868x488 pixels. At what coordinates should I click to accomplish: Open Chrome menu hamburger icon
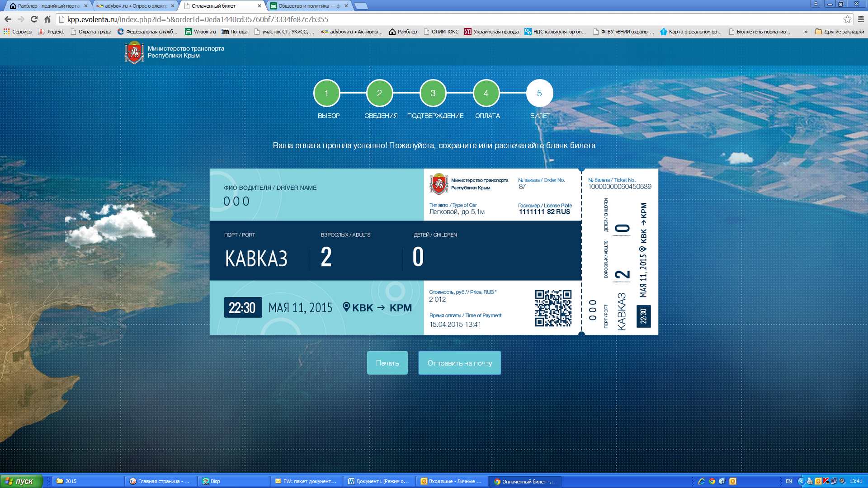[861, 19]
